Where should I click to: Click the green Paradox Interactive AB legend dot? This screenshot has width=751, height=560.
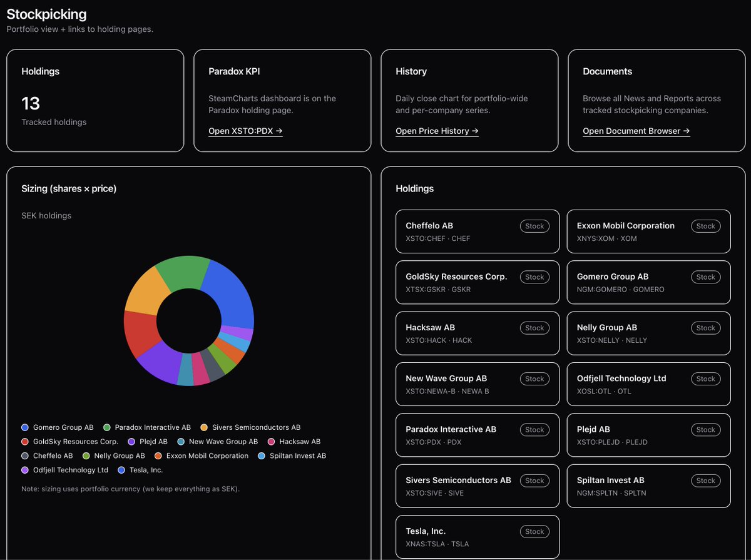[x=107, y=427]
